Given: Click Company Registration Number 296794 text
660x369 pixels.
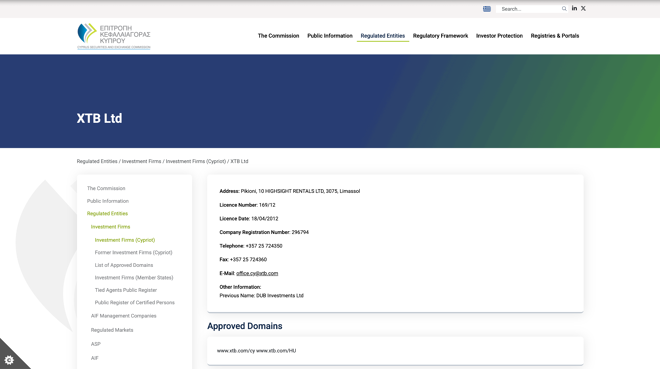Looking at the screenshot, I should pyautogui.click(x=264, y=232).
